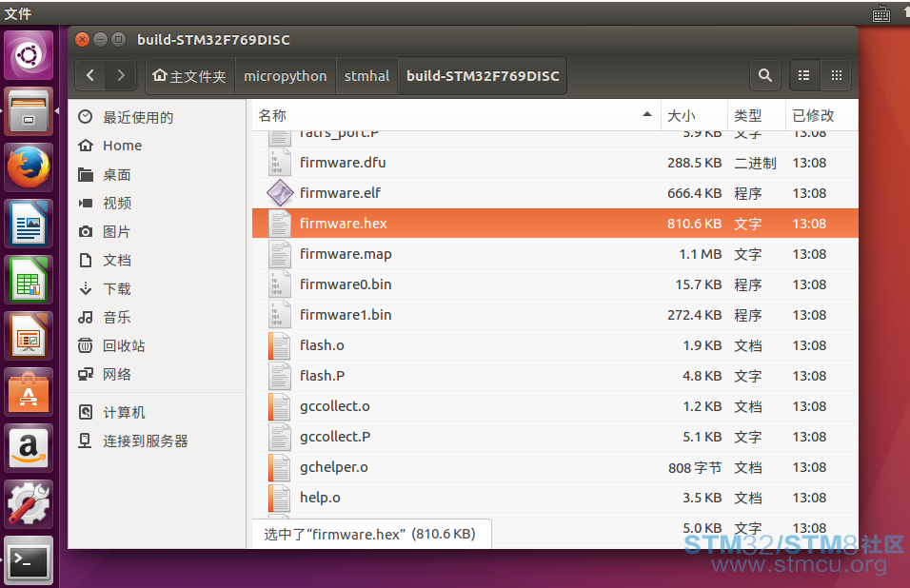
Task: Open Amazon launcher in dock
Action: (29, 449)
